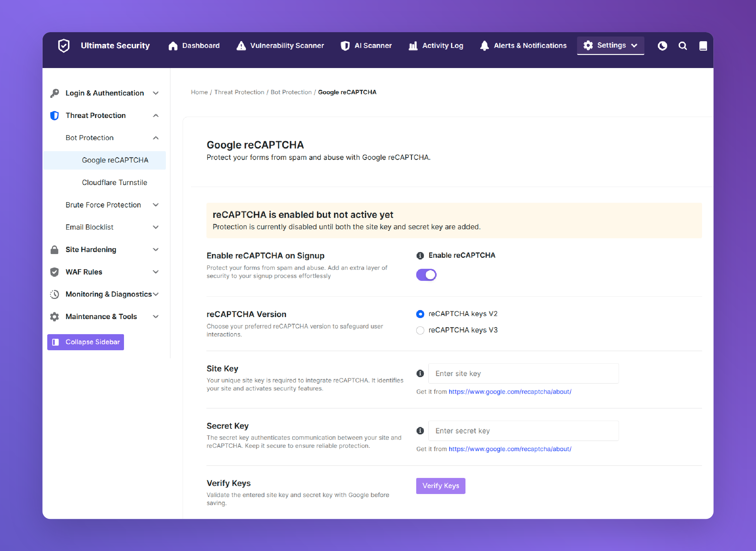756x551 pixels.
Task: Click the Dashboard home icon
Action: (x=173, y=46)
